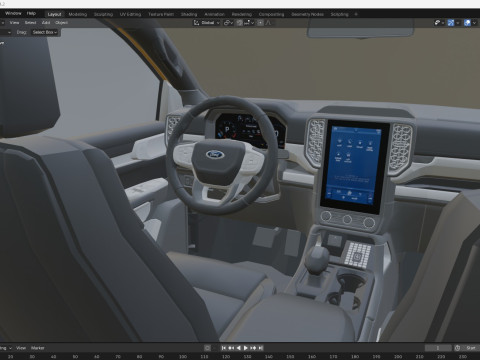Screen dimensions: 480x360
Task: Switch to the Rendering workspace tab
Action: (x=242, y=14)
